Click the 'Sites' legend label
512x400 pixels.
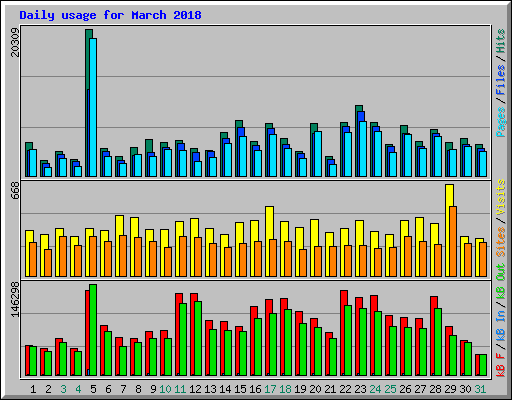click(x=501, y=242)
